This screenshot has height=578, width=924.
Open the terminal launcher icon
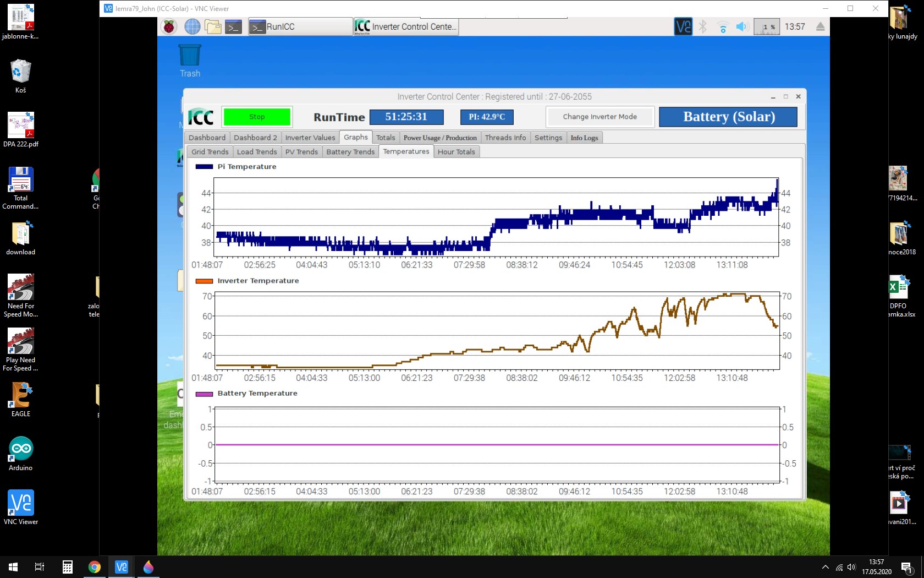[233, 26]
